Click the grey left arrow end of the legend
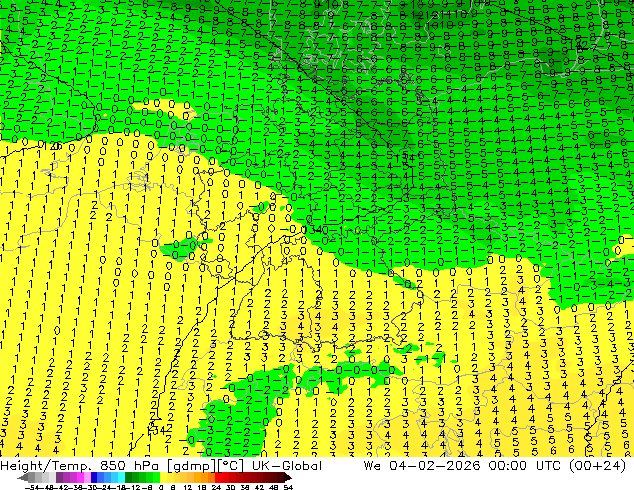Screen dimensions: 634x490 click(x=22, y=478)
